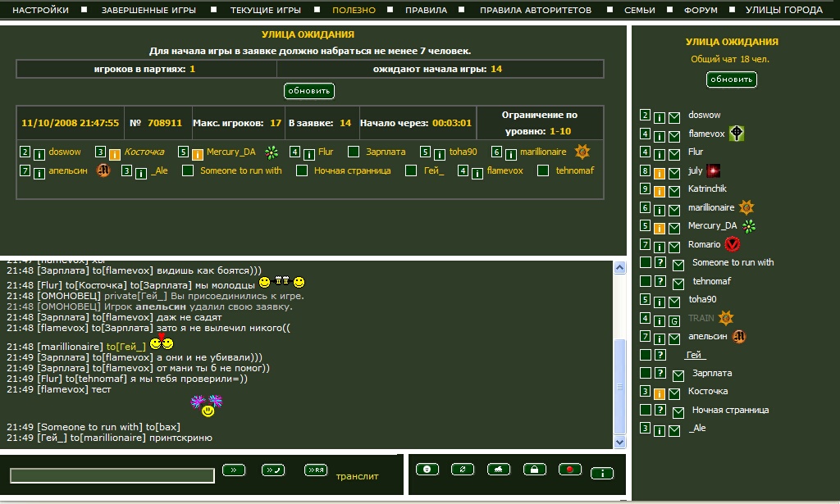Viewport: 840px width, 504px height.
Task: Open info icon next to Flur in chat list
Action: (660, 155)
